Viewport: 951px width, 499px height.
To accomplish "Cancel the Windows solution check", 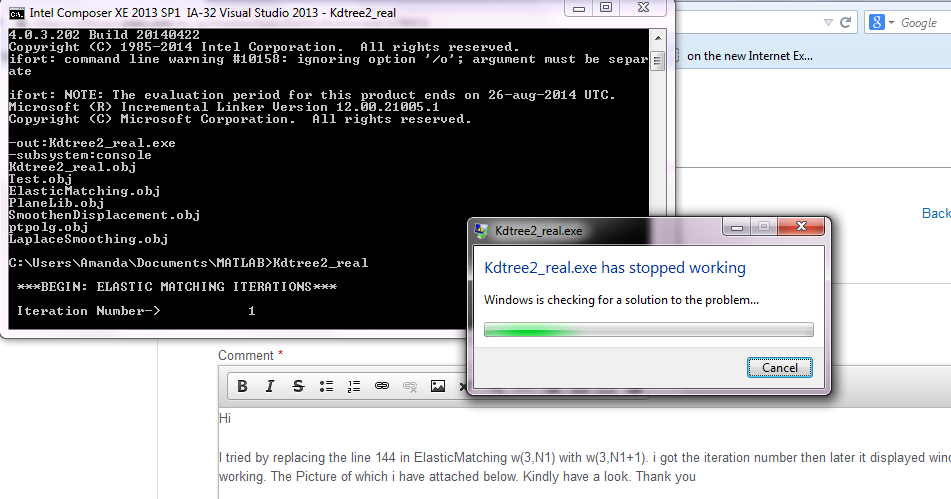I will pos(779,367).
